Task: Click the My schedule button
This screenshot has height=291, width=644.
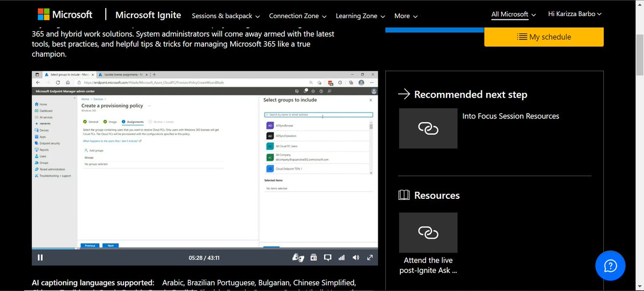Action: [544, 37]
